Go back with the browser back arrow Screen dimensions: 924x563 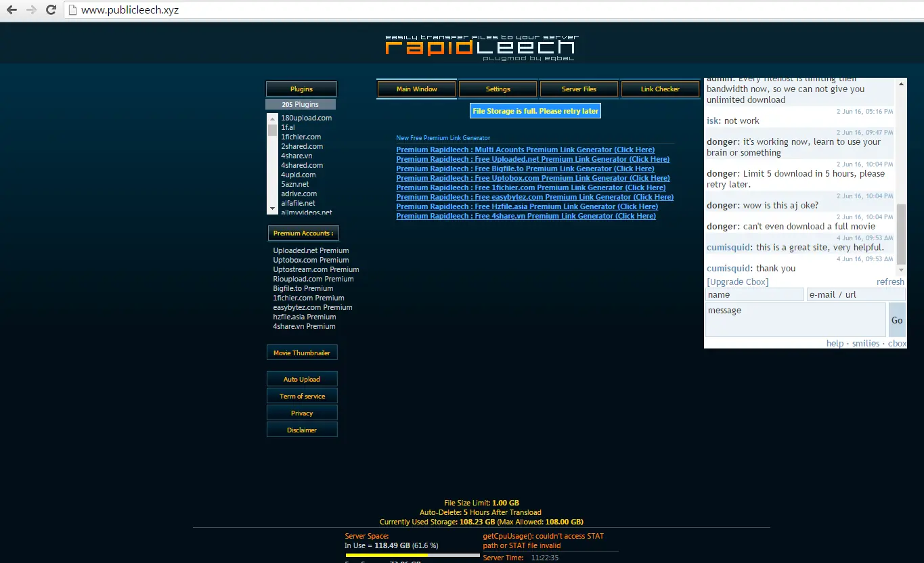(12, 10)
